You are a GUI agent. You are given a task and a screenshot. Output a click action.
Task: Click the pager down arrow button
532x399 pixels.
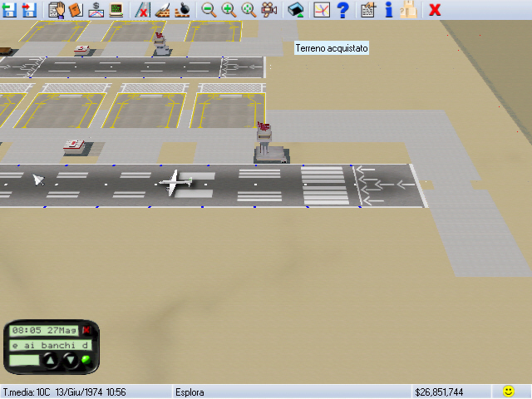pos(70,360)
